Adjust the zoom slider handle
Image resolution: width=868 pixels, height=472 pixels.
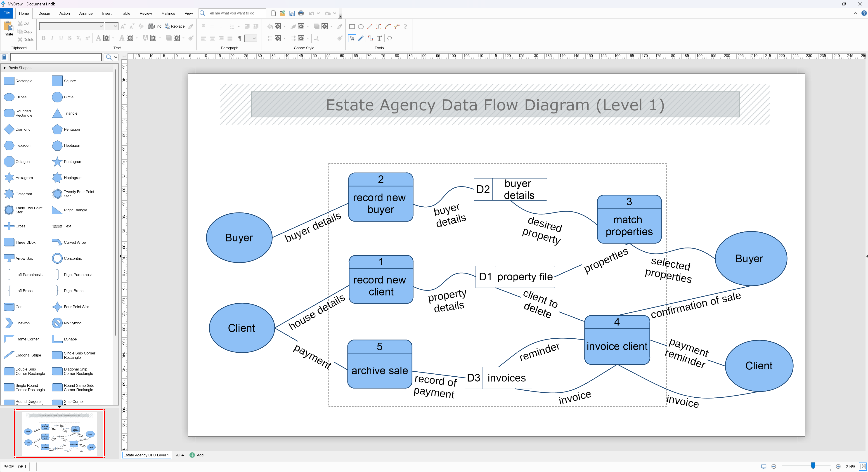pyautogui.click(x=813, y=466)
